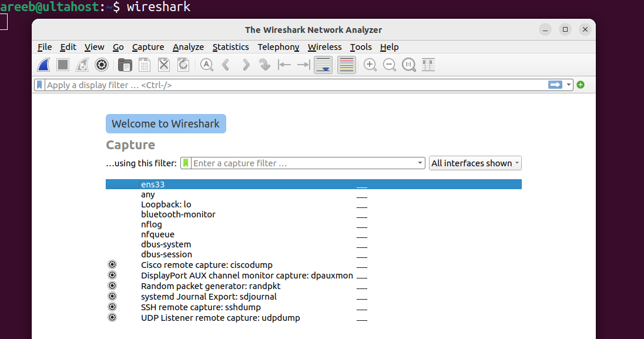Toggle auto-scroll during live capture
Screen dimensions: 644x339
click(x=323, y=65)
